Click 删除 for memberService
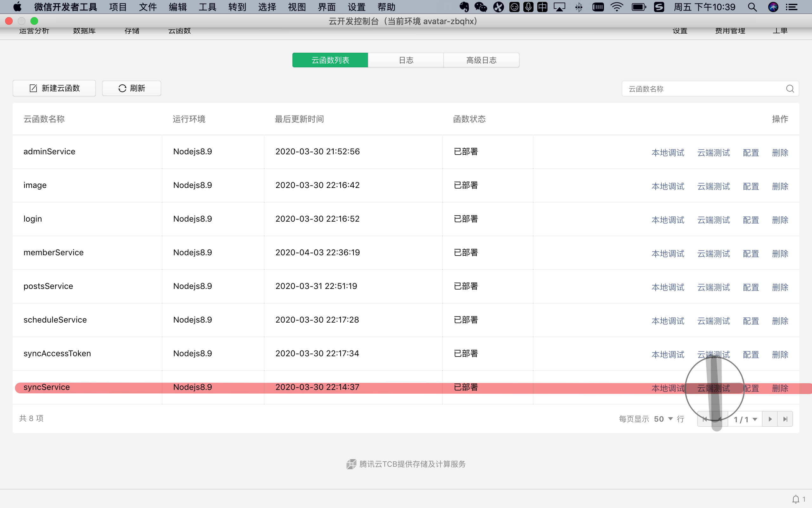The width and height of the screenshot is (812, 508). coord(780,253)
